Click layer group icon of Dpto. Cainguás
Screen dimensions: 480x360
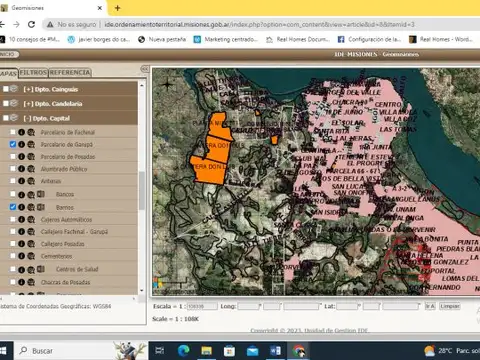[14, 89]
